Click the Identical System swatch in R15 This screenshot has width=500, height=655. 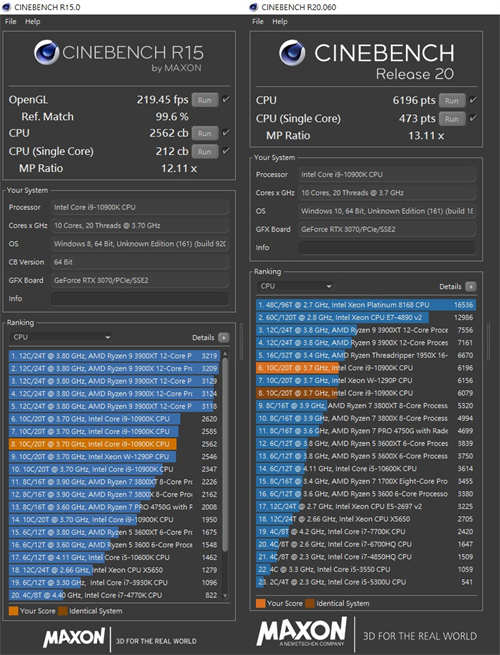pos(63,611)
